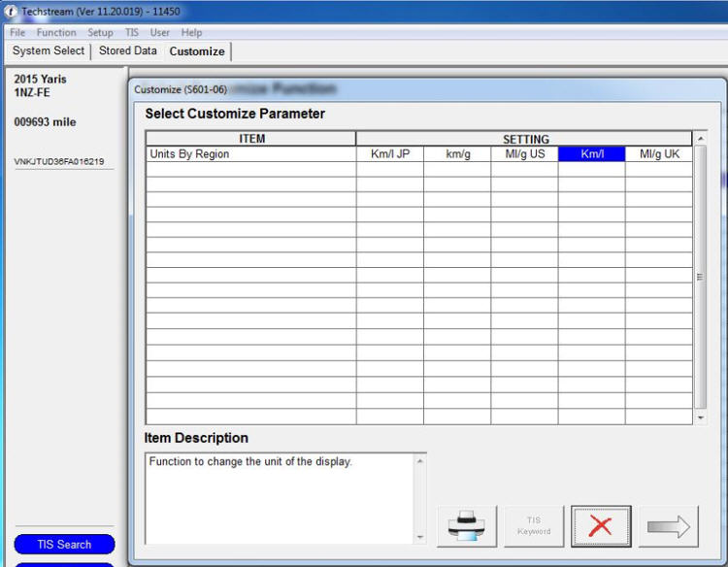Click the TIS Keyword button

(x=534, y=526)
